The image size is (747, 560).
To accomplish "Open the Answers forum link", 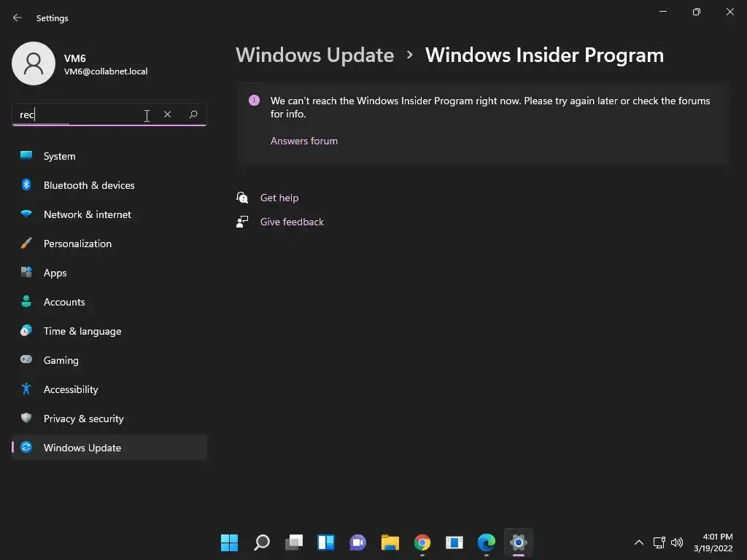I will 304,141.
